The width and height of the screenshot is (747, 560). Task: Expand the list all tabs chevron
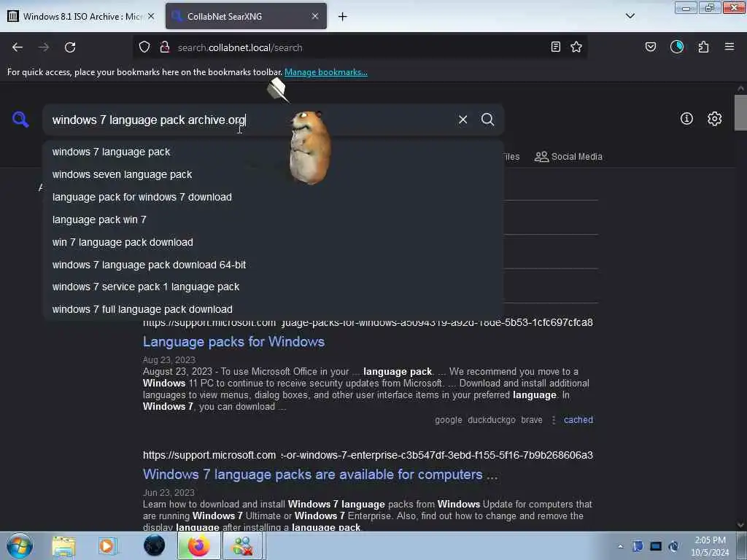click(630, 16)
